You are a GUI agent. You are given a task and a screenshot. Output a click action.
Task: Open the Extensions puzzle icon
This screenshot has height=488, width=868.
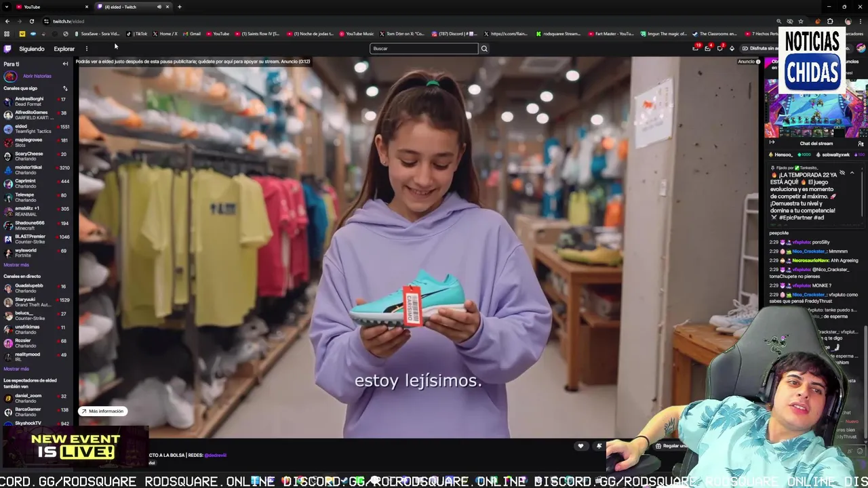coord(830,22)
